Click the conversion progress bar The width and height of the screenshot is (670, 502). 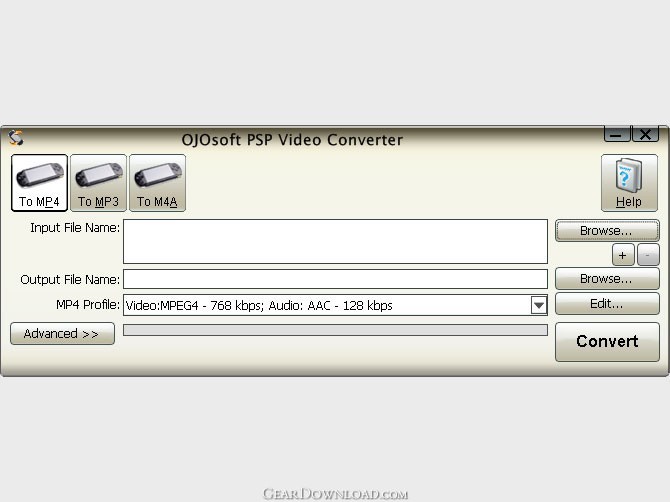[335, 330]
